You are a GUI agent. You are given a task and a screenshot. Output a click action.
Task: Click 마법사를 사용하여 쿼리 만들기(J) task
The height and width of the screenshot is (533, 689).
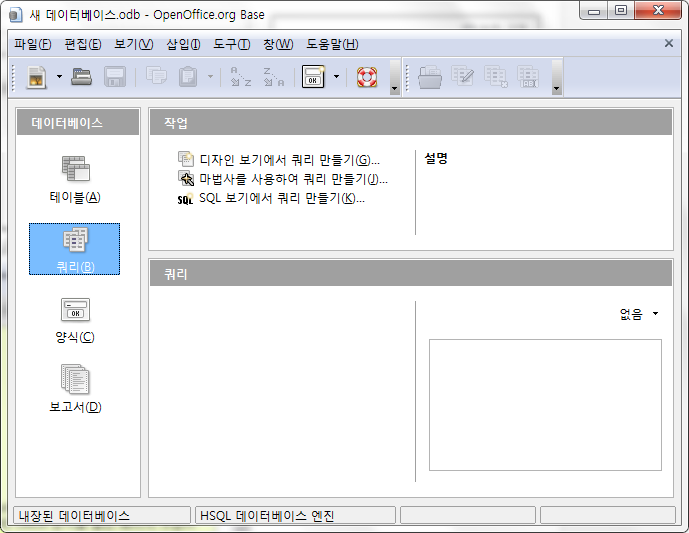[x=283, y=179]
